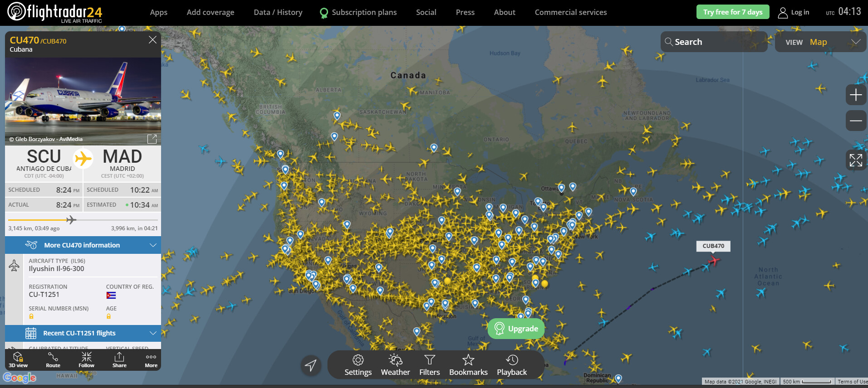Click the UTC clock 04:13
Viewport: 868px width, 388px height.
849,12
